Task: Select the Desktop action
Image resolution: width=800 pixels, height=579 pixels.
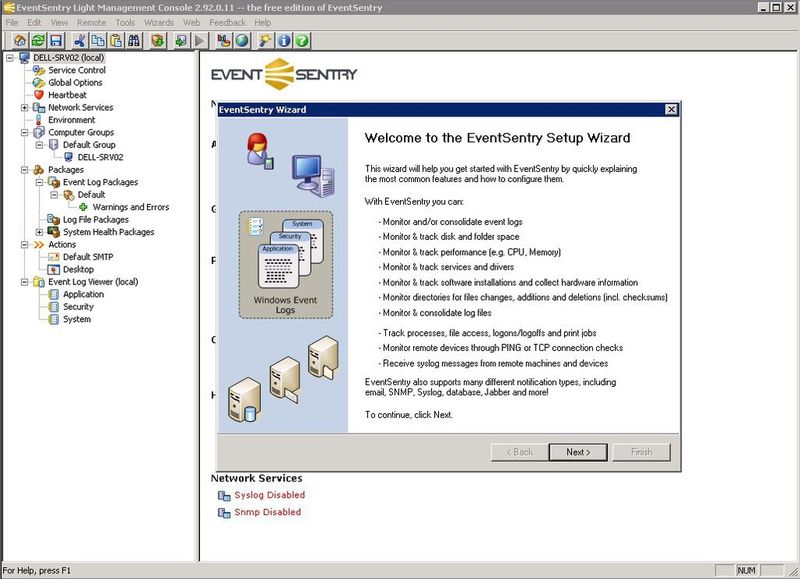Action: click(78, 269)
